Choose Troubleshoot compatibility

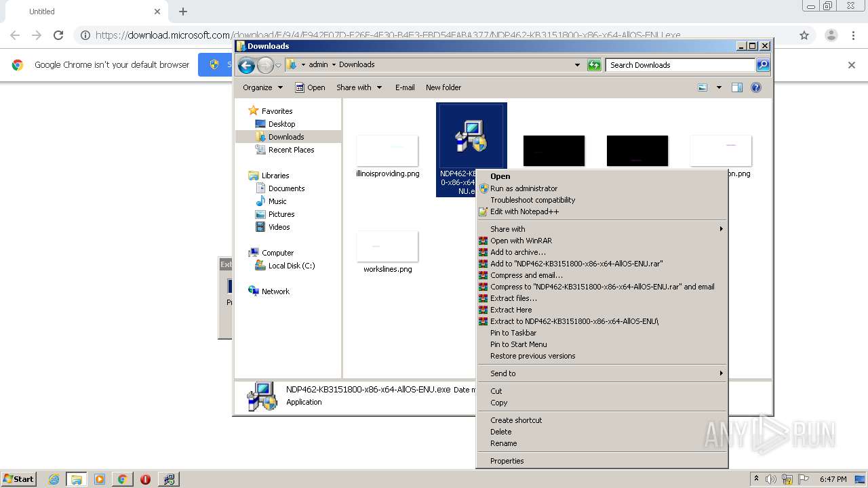[601, 200]
